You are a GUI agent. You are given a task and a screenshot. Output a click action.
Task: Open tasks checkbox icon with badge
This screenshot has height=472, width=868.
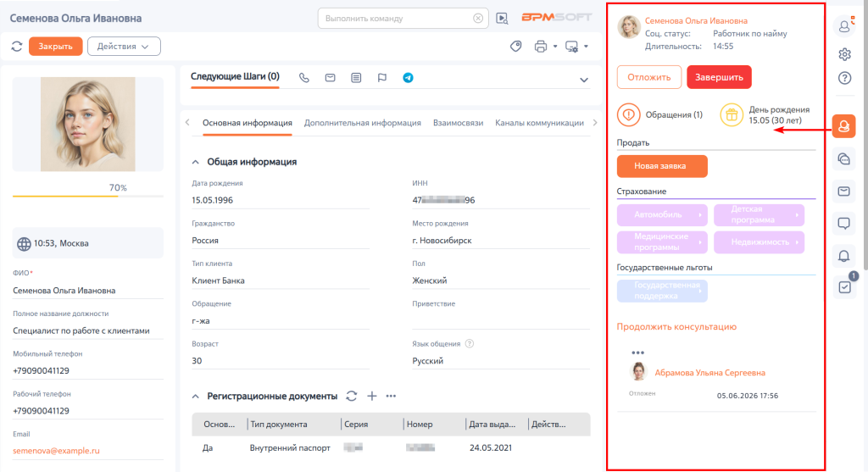(x=845, y=286)
